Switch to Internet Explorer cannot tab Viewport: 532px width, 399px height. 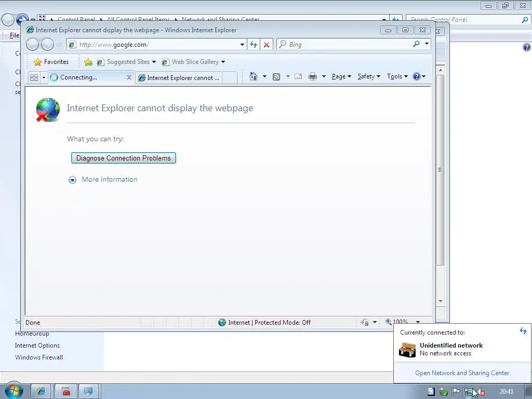(179, 78)
